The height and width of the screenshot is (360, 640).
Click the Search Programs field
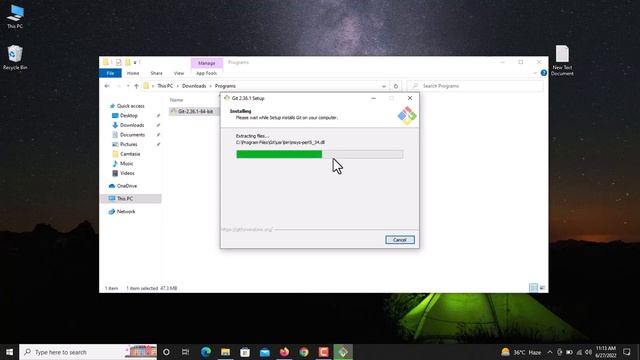coord(476,86)
